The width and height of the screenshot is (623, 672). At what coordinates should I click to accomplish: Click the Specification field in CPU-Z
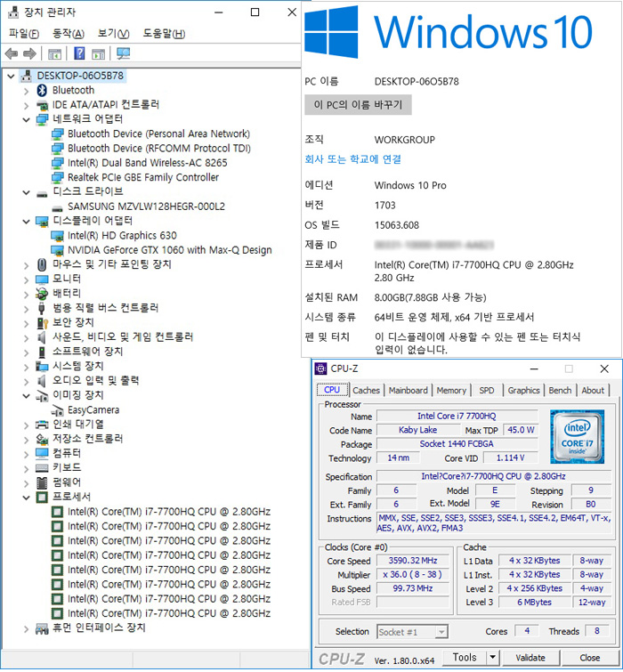point(493,476)
